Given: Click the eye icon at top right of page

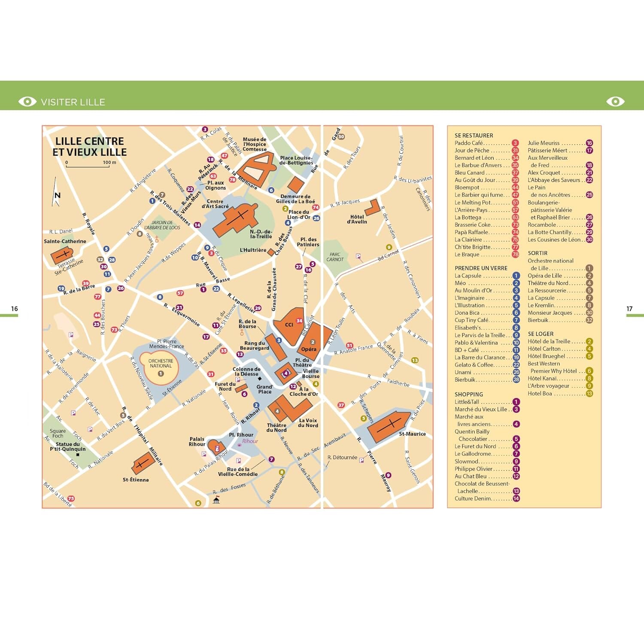Looking at the screenshot, I should 616,102.
